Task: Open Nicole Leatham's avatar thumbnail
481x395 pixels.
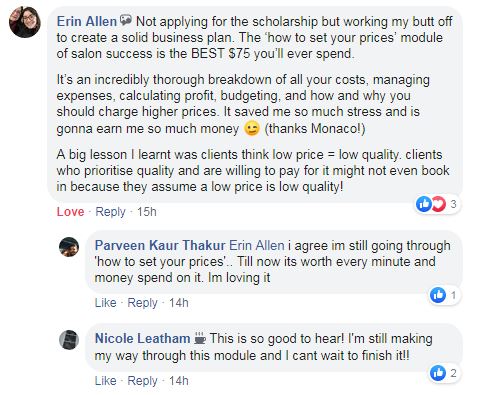Action: (x=69, y=340)
